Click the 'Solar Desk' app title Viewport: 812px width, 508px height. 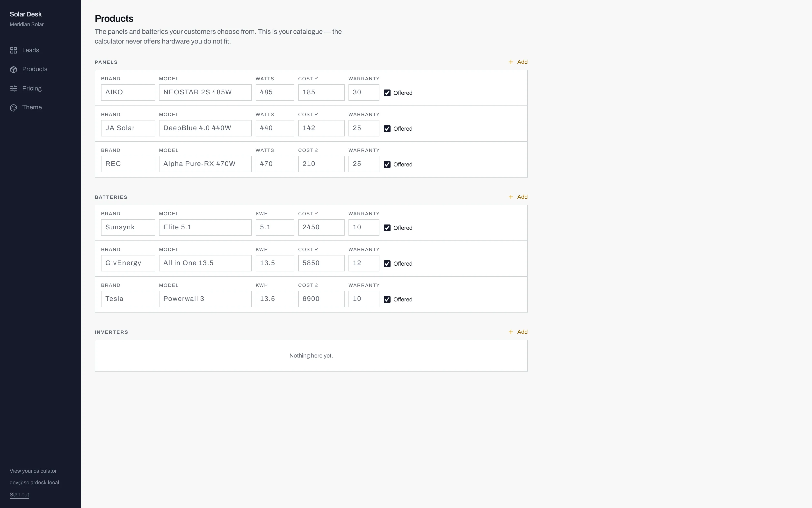pos(26,15)
